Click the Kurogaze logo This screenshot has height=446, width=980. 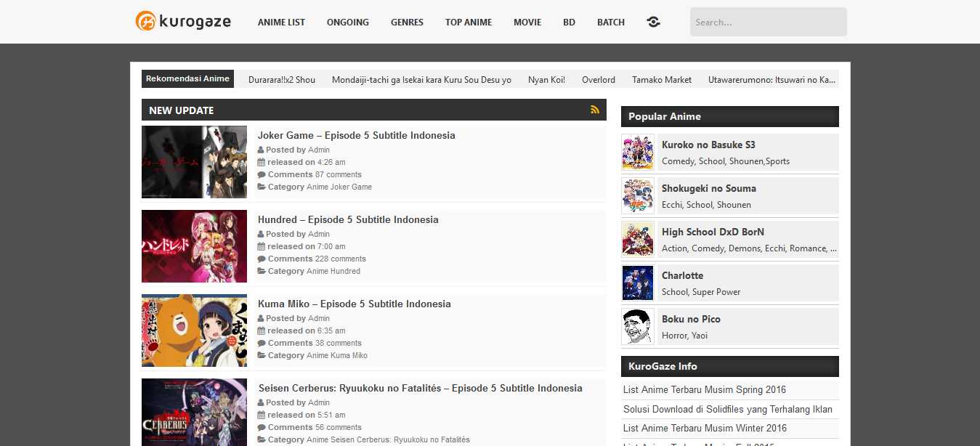click(183, 22)
